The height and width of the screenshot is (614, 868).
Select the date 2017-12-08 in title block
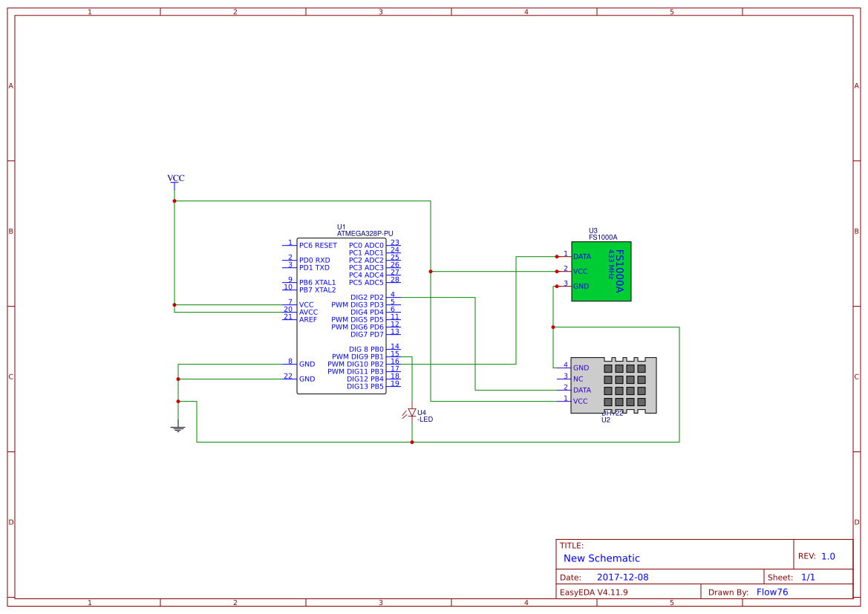624,576
